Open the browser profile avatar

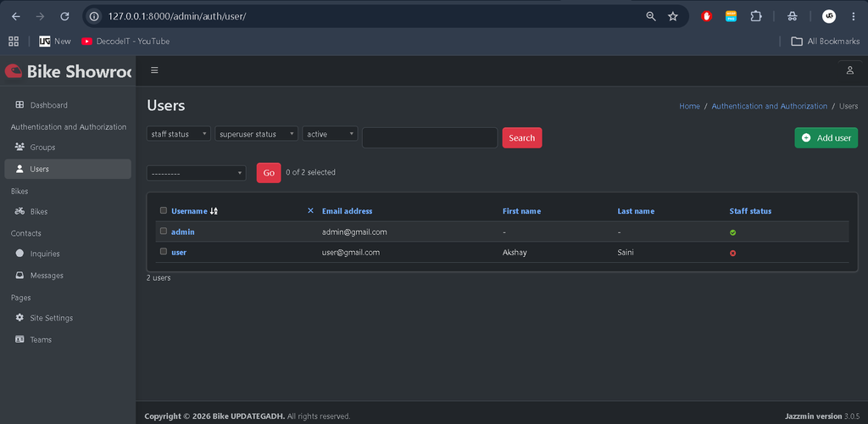(x=829, y=17)
